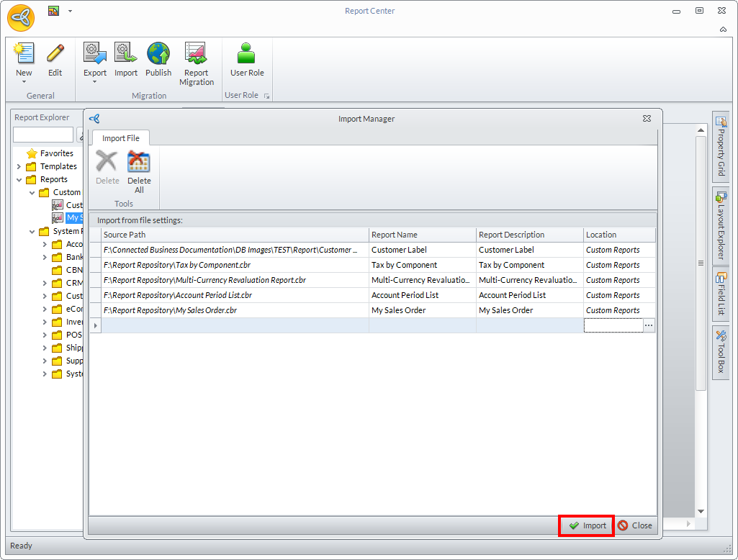
Task: Click the Publish globe icon
Action: click(x=158, y=55)
